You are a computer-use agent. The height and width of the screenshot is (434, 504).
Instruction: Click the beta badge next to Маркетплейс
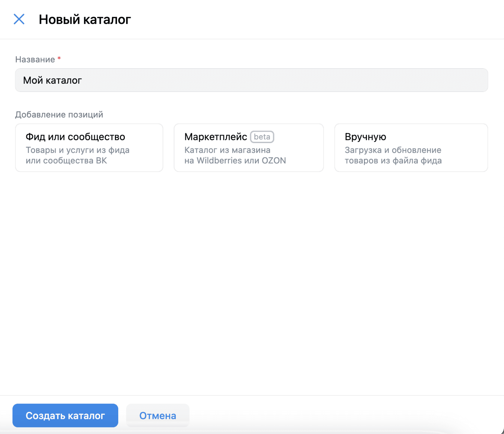[x=262, y=137]
